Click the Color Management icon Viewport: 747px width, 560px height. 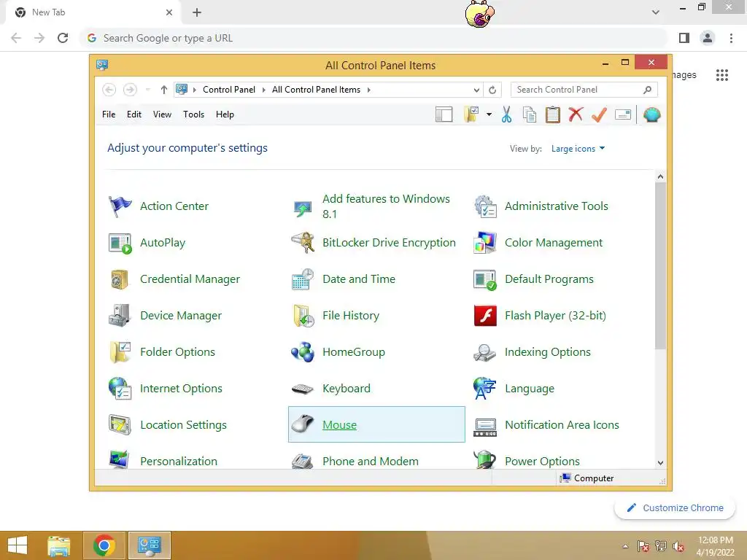pyautogui.click(x=485, y=243)
